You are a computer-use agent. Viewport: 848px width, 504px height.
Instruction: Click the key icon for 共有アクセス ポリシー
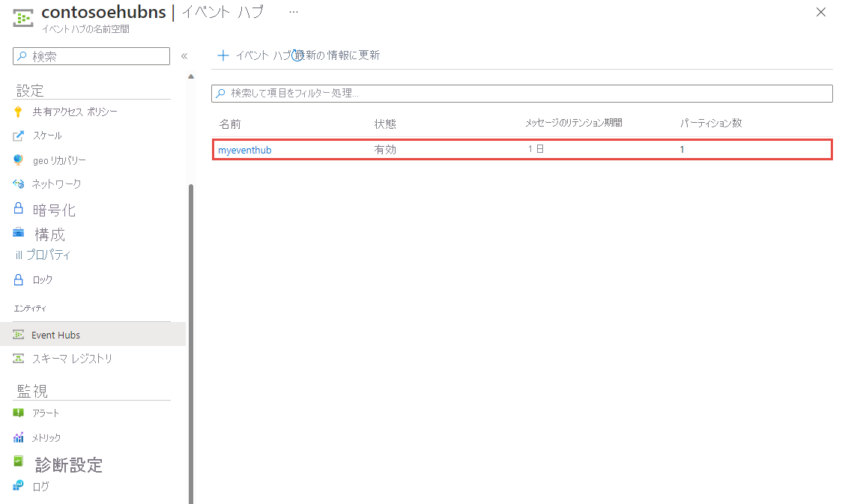click(19, 112)
